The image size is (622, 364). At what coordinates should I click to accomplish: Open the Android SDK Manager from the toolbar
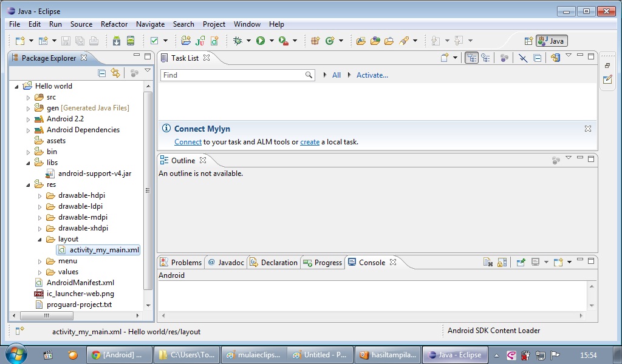point(117,41)
